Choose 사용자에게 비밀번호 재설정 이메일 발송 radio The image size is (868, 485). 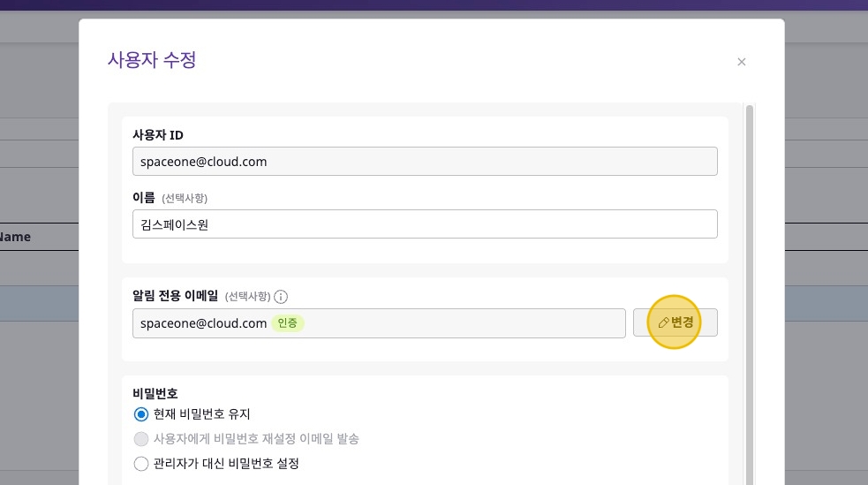(141, 439)
